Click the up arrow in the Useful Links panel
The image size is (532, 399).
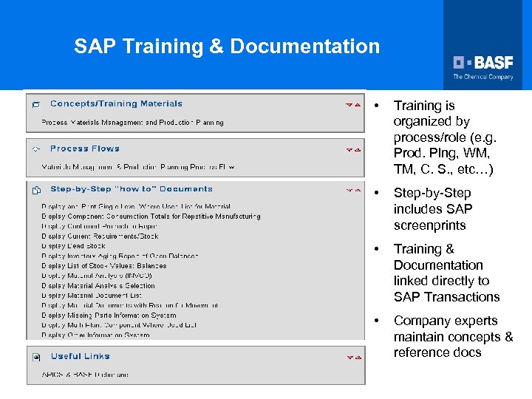(358, 358)
